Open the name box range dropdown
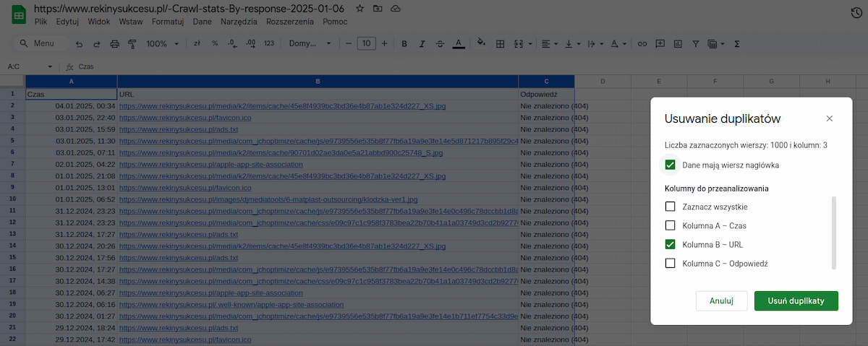This screenshot has height=346, width=868. [50, 66]
